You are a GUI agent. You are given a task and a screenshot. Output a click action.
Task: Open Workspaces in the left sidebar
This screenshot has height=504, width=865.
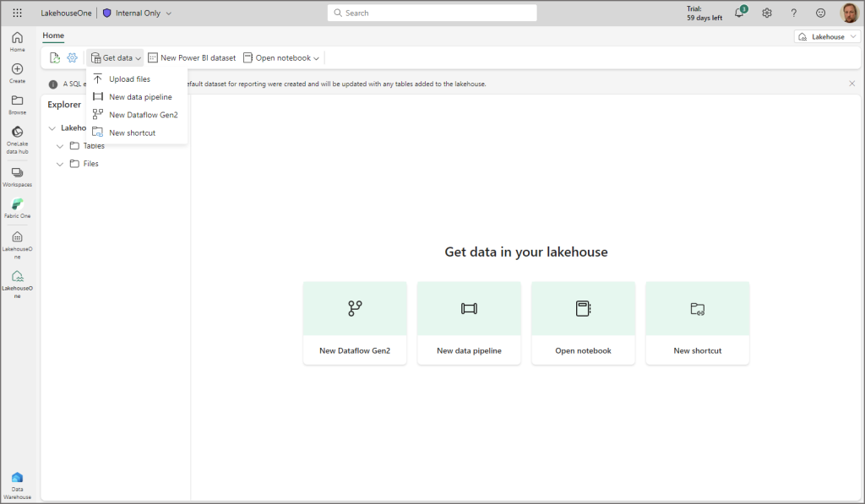[x=17, y=177]
